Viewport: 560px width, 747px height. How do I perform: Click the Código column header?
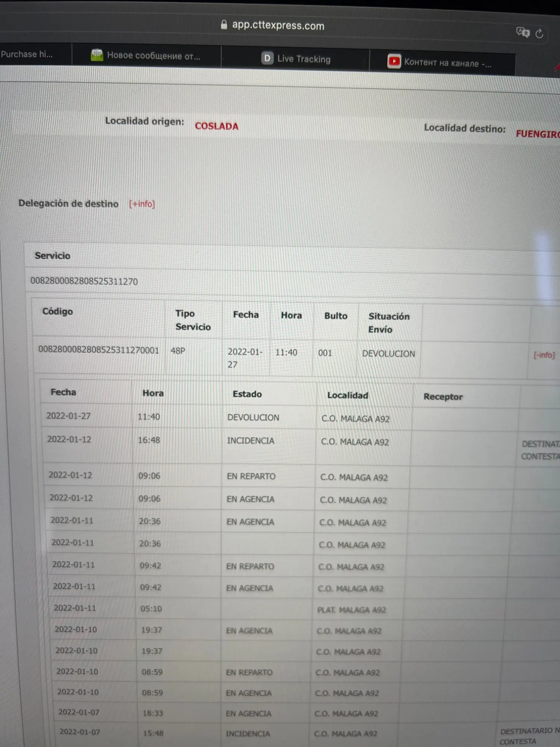57,311
